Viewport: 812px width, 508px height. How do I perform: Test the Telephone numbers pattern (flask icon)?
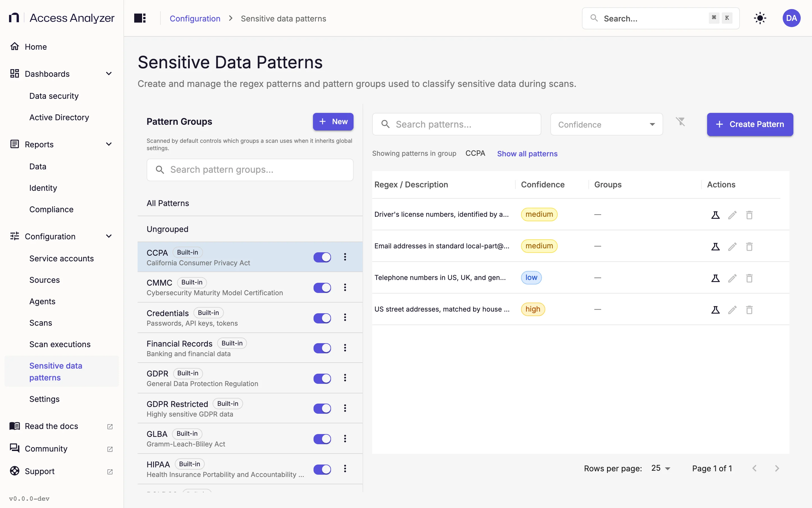pyautogui.click(x=715, y=278)
